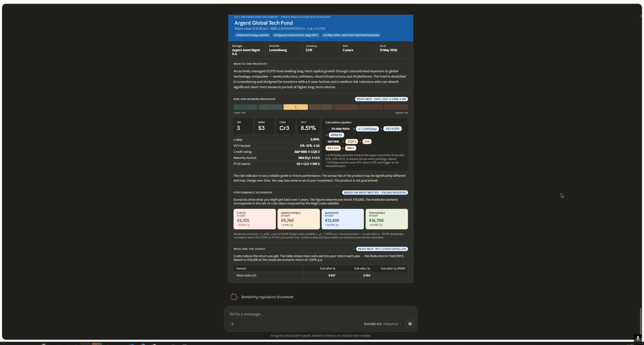Viewport: 644px width, 345px height.
Task: Click the 'seed-free ChaCha20 bootstrap' tag
Action: [351, 35]
